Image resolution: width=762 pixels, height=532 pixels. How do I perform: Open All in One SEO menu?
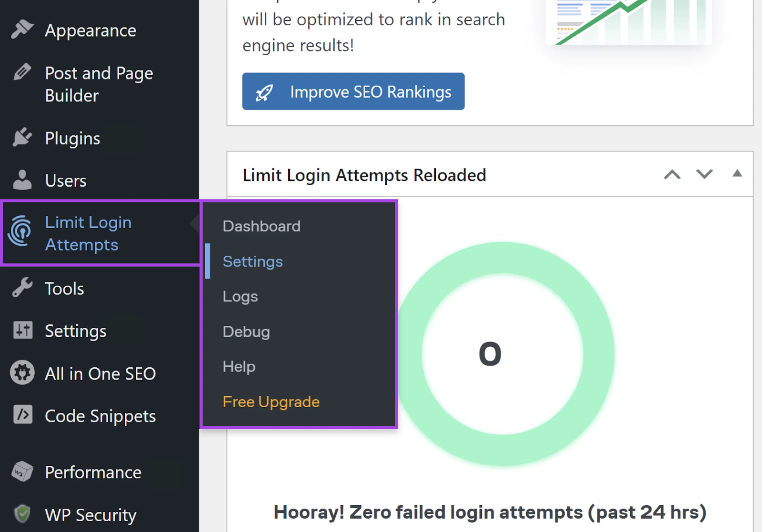point(100,373)
